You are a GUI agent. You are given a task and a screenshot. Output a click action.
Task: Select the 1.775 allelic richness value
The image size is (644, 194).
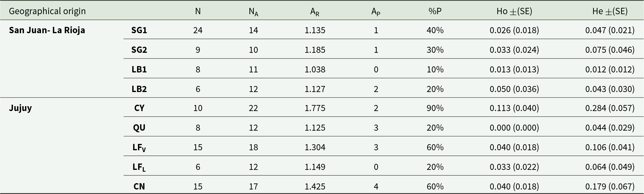click(315, 108)
